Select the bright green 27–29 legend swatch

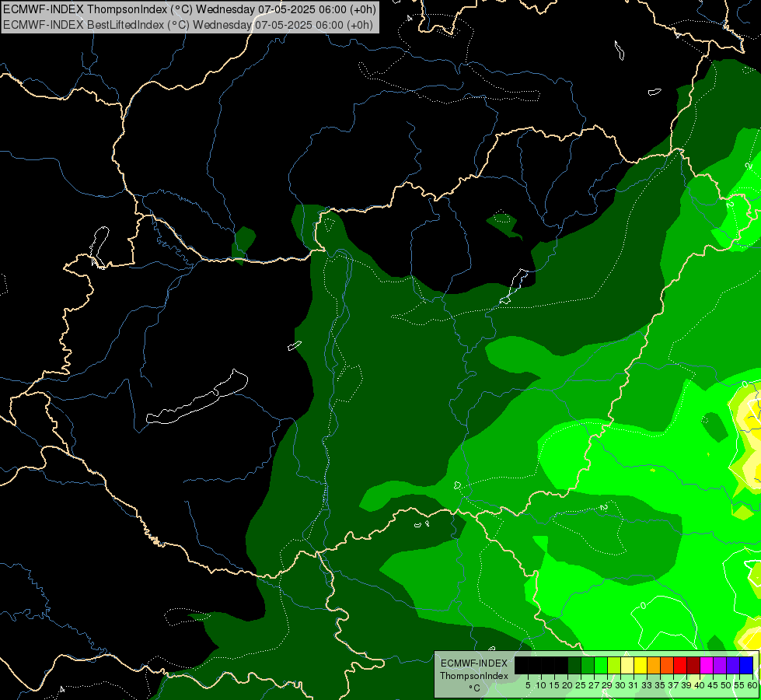[x=601, y=665]
